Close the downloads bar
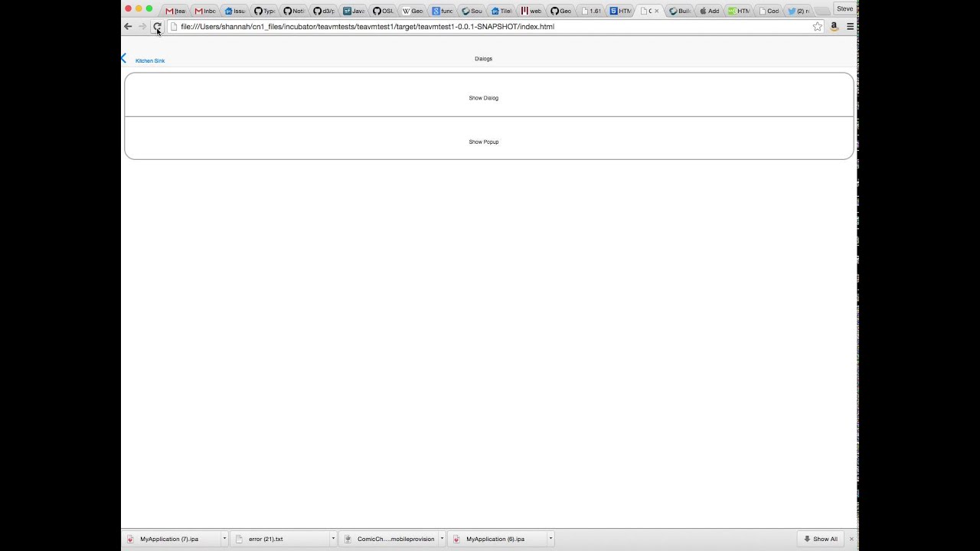The width and height of the screenshot is (980, 551). pos(851,539)
